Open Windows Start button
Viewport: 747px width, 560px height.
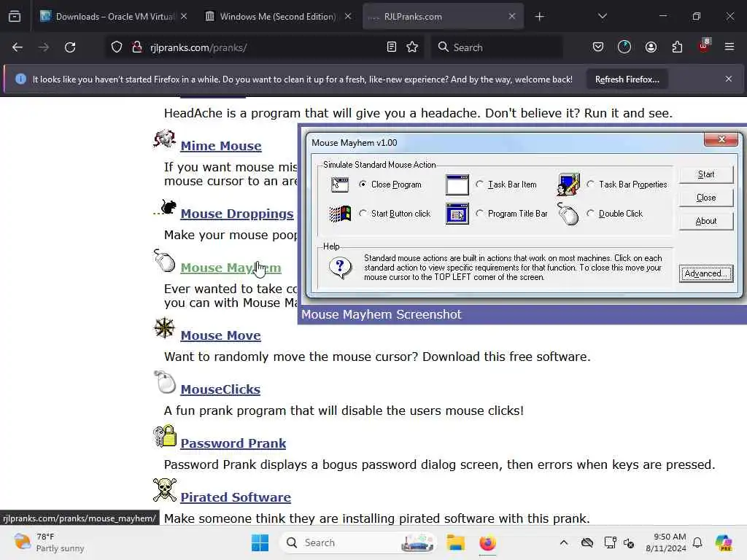pyautogui.click(x=260, y=542)
